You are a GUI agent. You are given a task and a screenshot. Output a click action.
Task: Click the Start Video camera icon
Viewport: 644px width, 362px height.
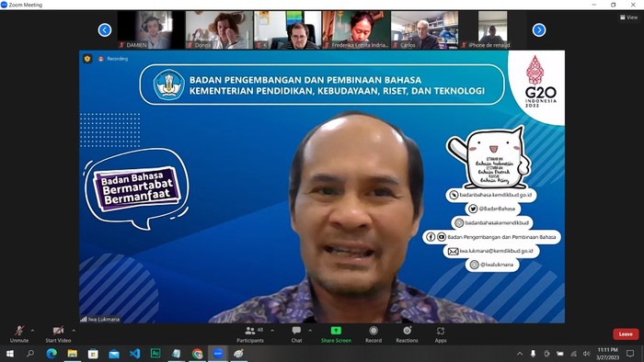pos(58,331)
